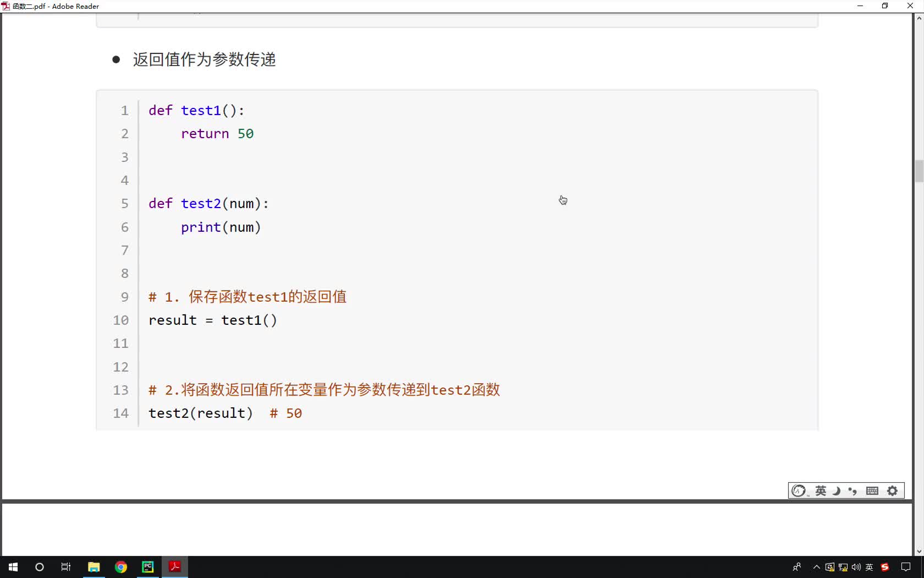Click the code line 'def test1():'

pyautogui.click(x=196, y=111)
